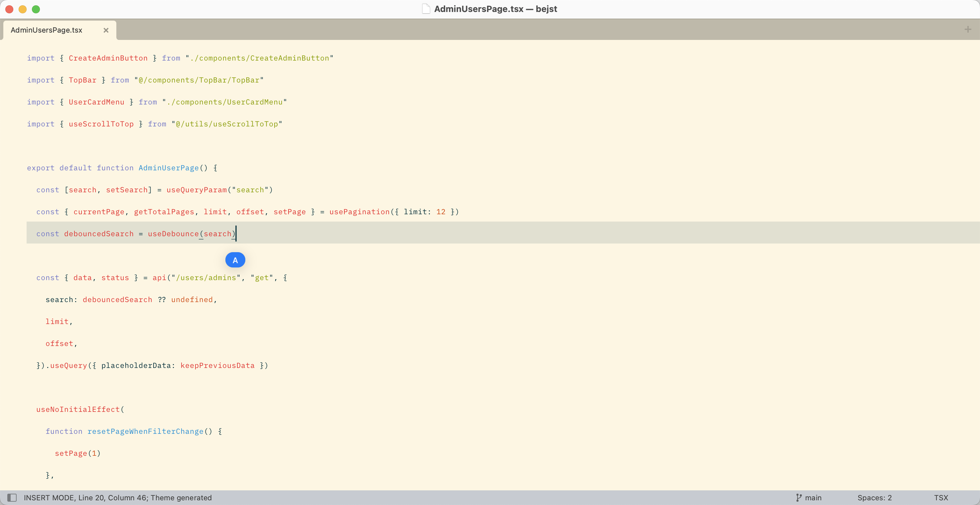The width and height of the screenshot is (980, 505).
Task: Click the useDebounce call
Action: pyautogui.click(x=174, y=234)
